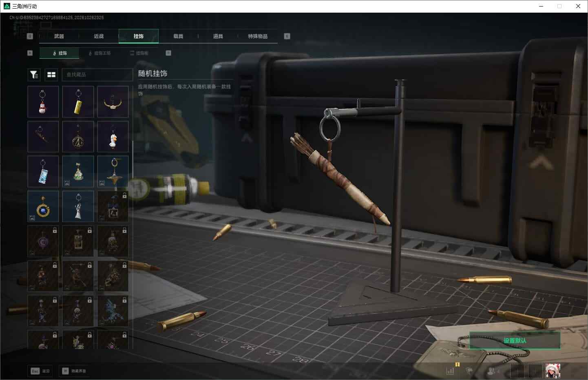Open the charm filter icon
Screen dimensions: 588x380
(x=34, y=75)
